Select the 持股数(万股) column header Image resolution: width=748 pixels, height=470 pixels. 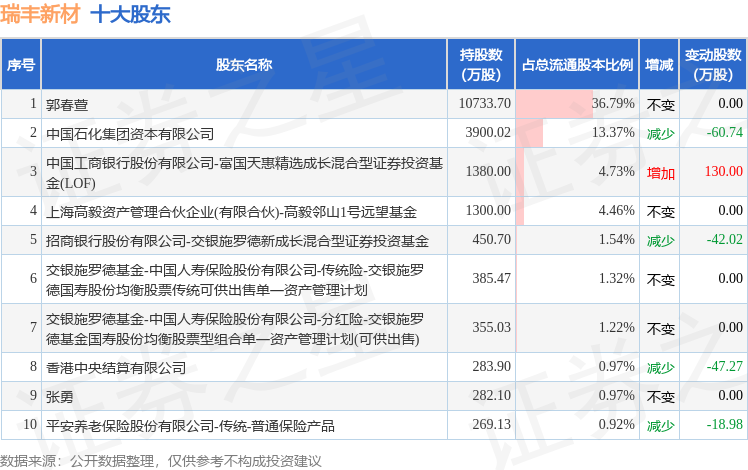pyautogui.click(x=481, y=64)
